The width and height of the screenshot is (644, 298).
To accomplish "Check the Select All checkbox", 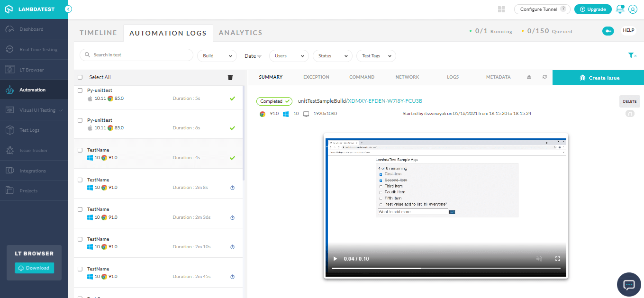I will (80, 76).
